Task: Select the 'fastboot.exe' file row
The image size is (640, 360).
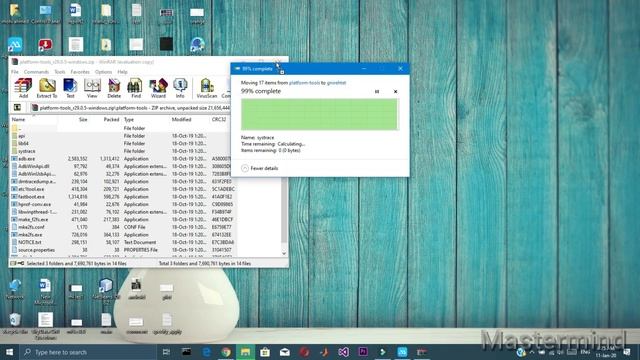Action: tap(122, 197)
